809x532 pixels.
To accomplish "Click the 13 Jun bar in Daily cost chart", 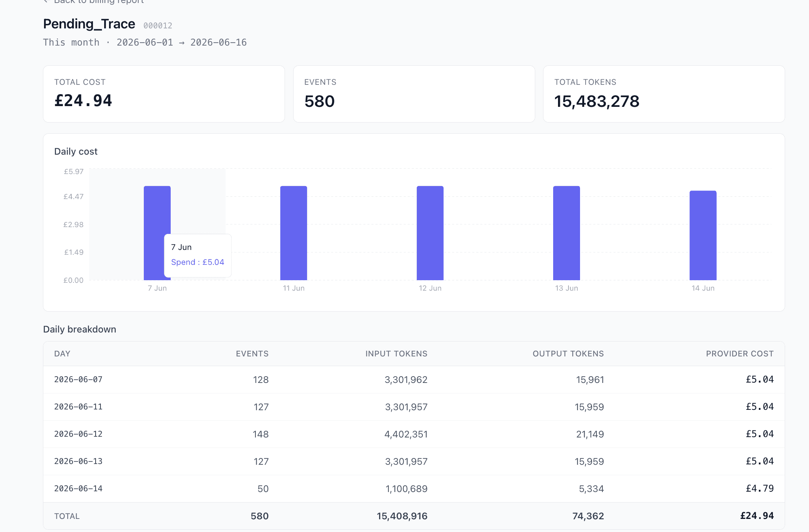I will [567, 233].
